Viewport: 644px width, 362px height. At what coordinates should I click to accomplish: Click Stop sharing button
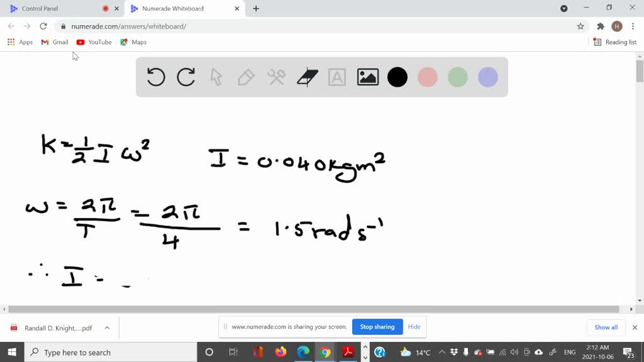(x=377, y=327)
